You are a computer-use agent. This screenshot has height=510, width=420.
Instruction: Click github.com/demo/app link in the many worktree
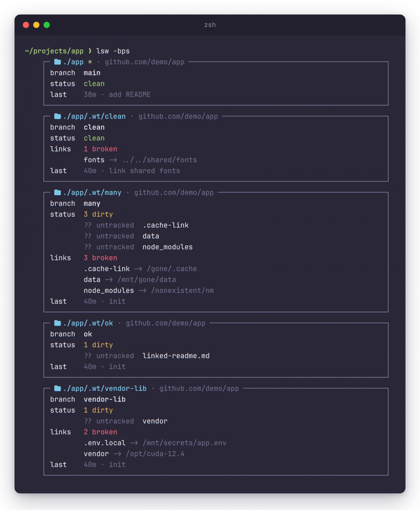pos(174,192)
